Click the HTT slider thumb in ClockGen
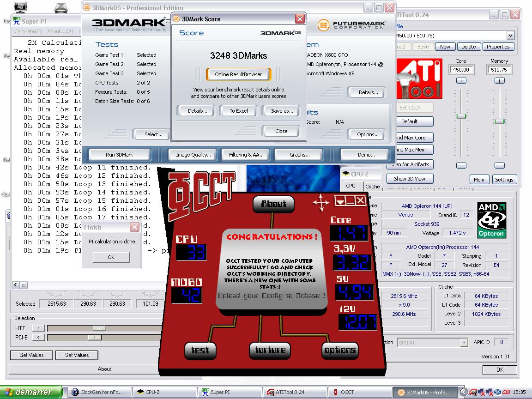This screenshot has height=399, width=532. [x=99, y=328]
